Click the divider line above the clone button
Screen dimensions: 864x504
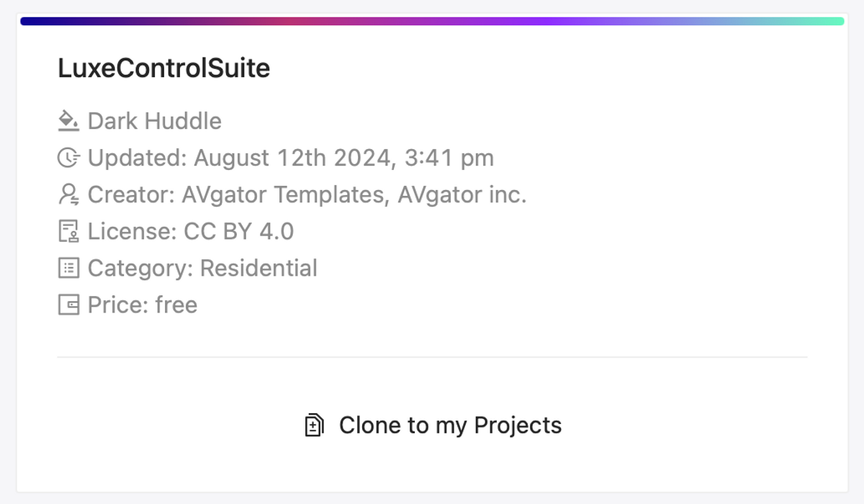coord(432,355)
